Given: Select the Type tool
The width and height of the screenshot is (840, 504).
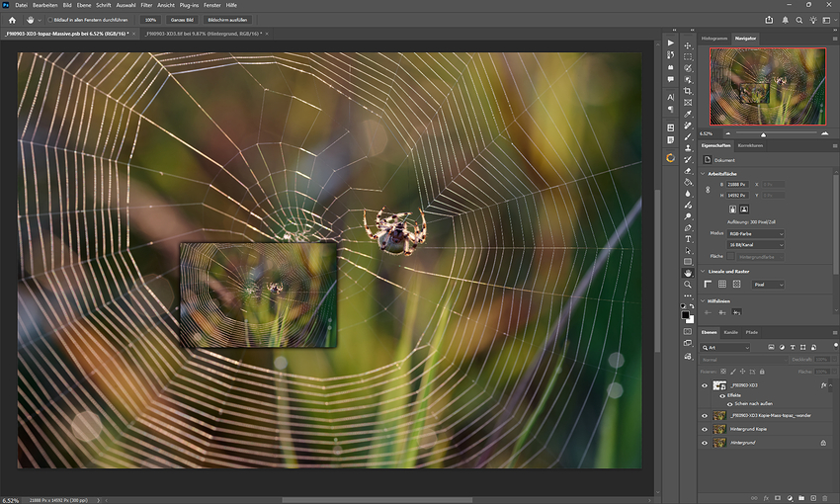Looking at the screenshot, I should coord(688,239).
